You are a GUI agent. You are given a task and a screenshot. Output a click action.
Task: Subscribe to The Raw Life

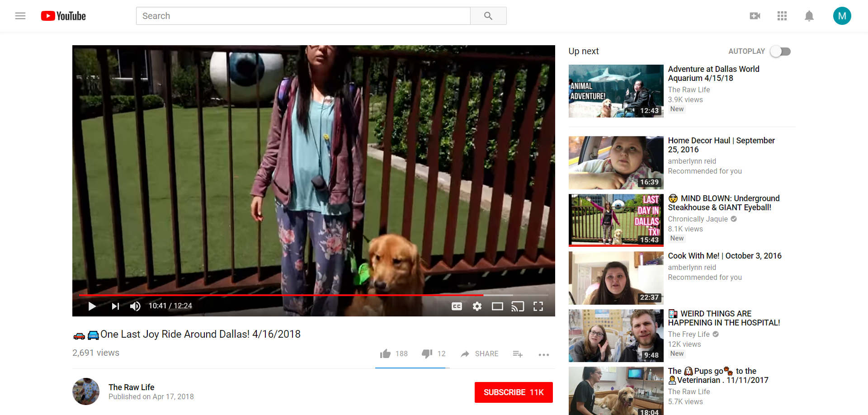(514, 392)
